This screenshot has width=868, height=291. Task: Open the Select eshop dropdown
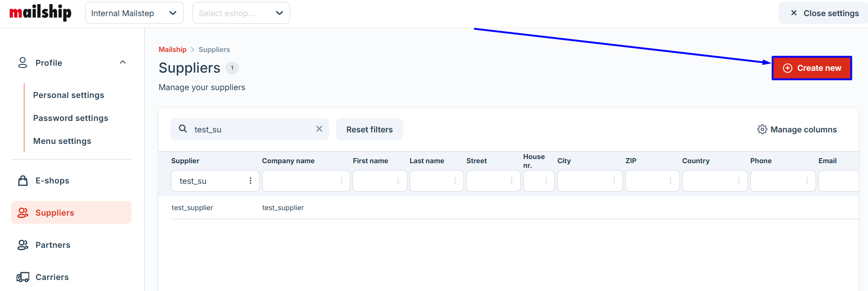(x=241, y=13)
